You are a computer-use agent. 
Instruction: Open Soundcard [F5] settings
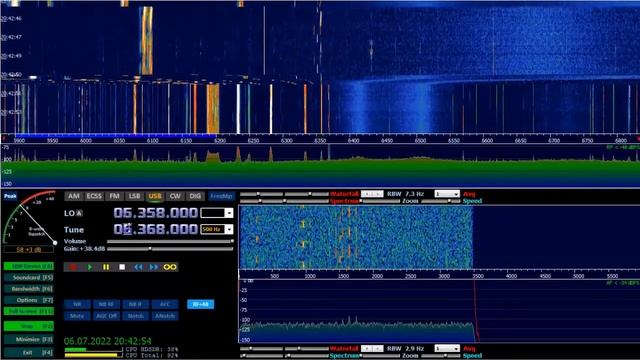click(x=29, y=278)
